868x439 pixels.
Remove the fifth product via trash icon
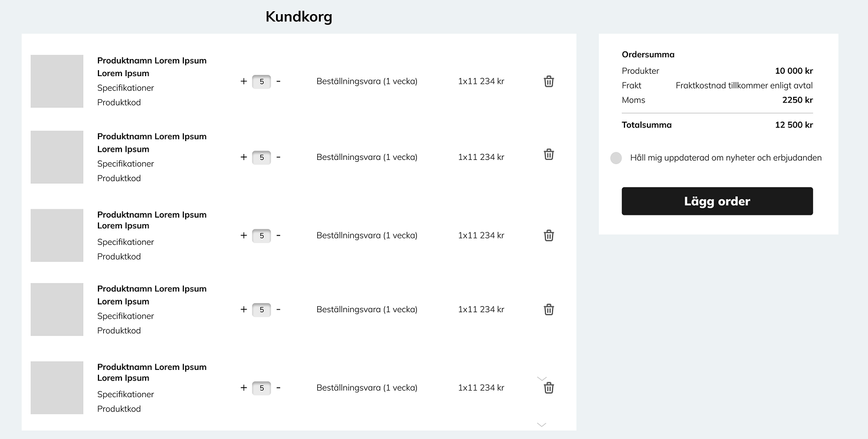pos(548,388)
